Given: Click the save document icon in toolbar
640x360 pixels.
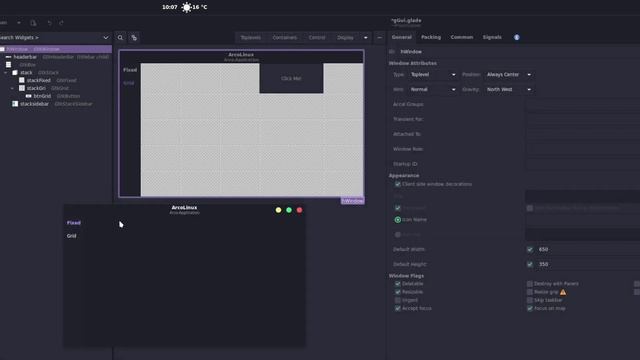Looking at the screenshot, I should [33, 23].
